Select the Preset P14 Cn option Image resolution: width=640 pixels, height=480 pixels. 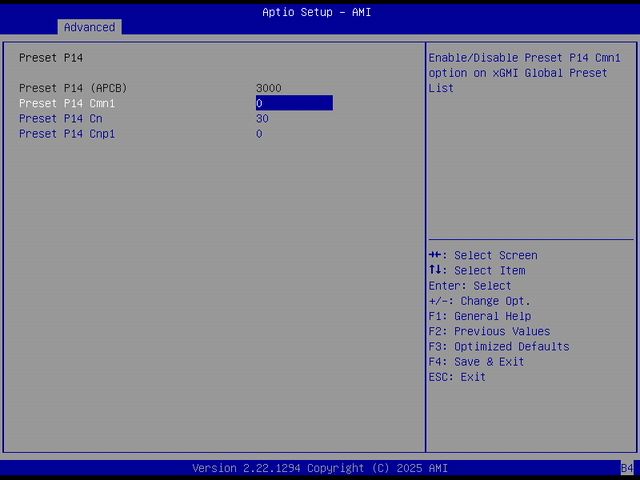[61, 119]
